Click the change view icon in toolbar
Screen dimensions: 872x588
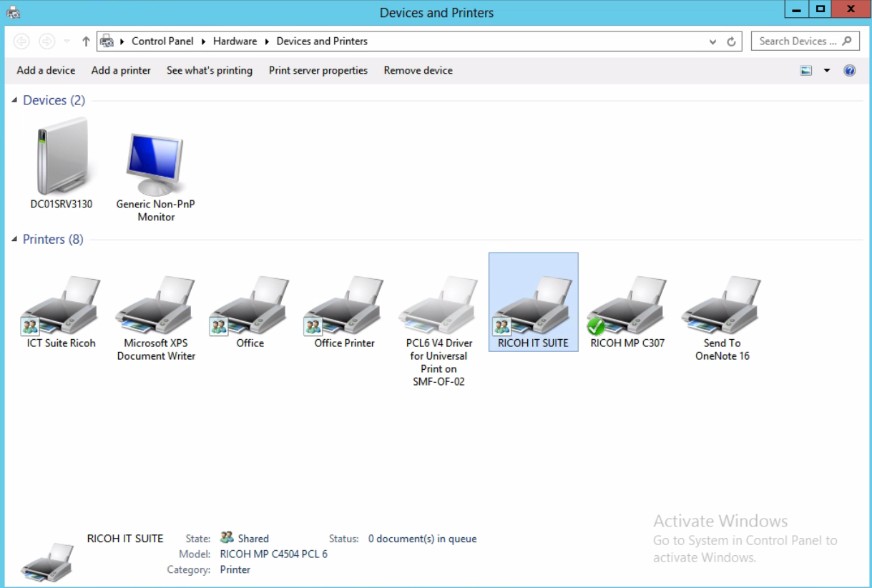(806, 70)
